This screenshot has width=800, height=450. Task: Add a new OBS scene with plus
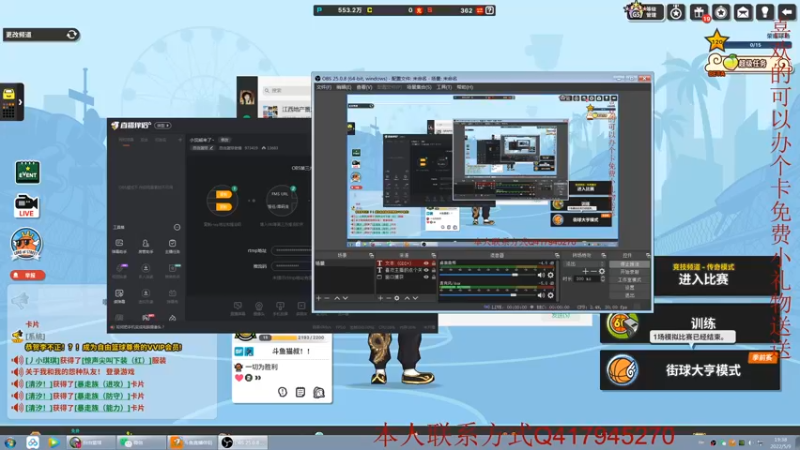click(319, 298)
